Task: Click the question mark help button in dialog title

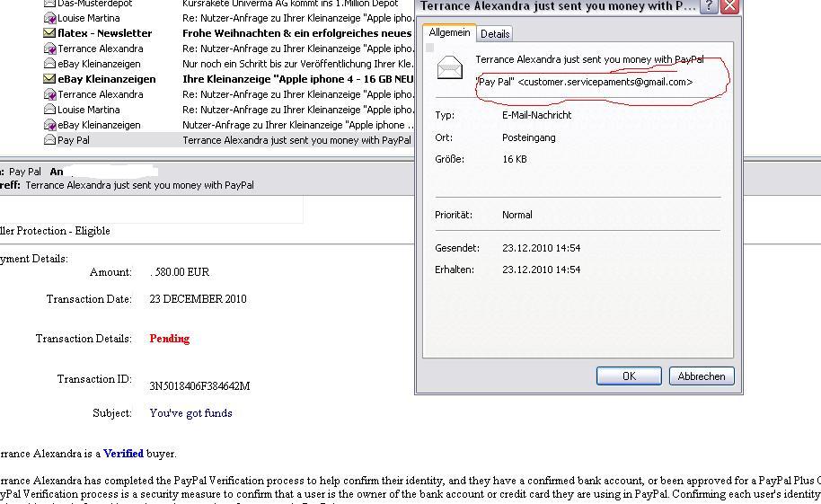Action: [x=709, y=5]
